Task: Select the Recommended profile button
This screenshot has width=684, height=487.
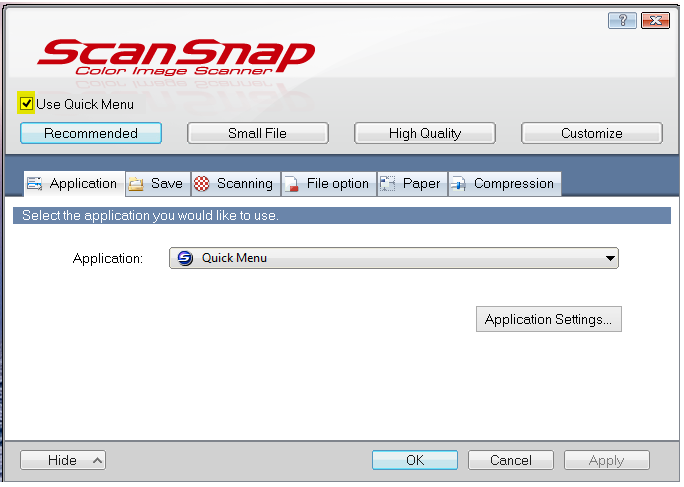Action: 91,133
